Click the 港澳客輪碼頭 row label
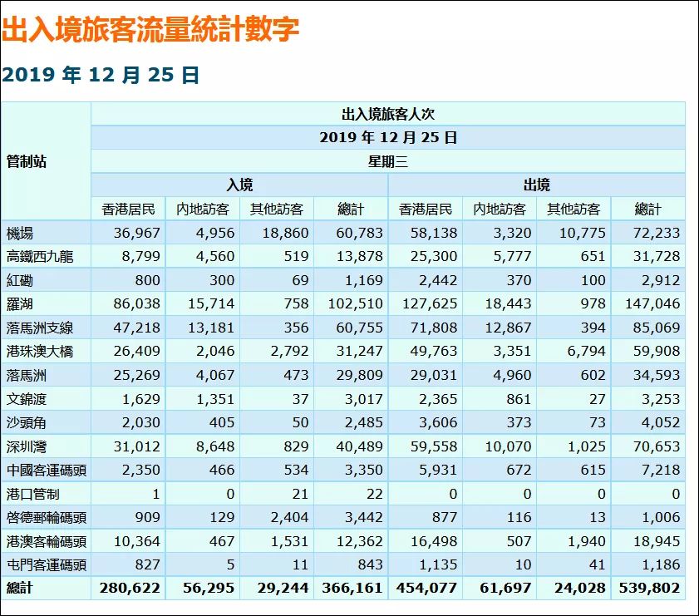 (47, 541)
